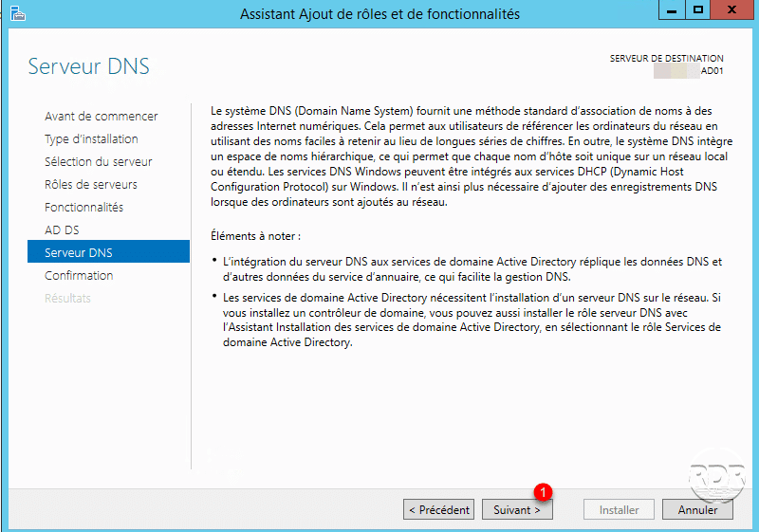This screenshot has width=759, height=532.
Task: Jump to the Confirmation step
Action: (79, 276)
